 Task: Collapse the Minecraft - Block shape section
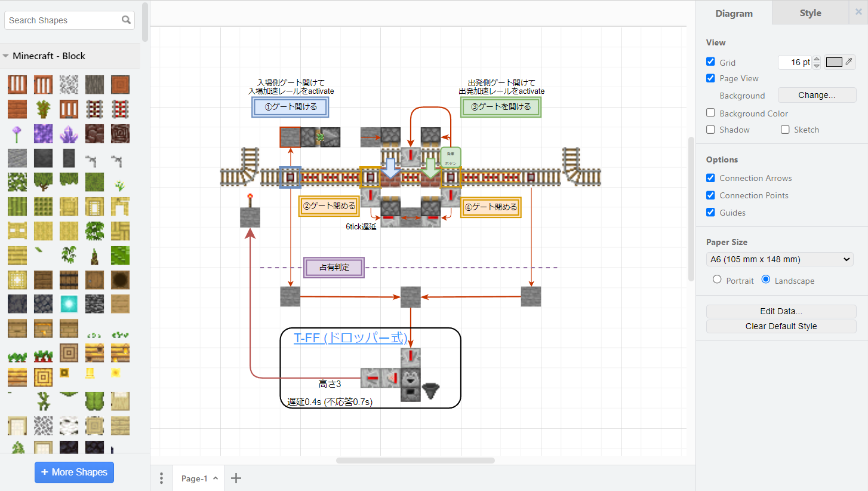tap(49, 56)
